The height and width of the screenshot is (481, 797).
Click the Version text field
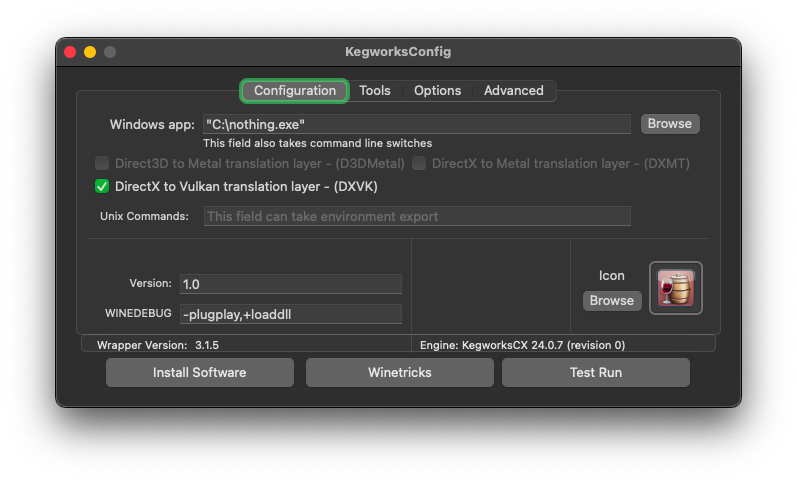290,284
